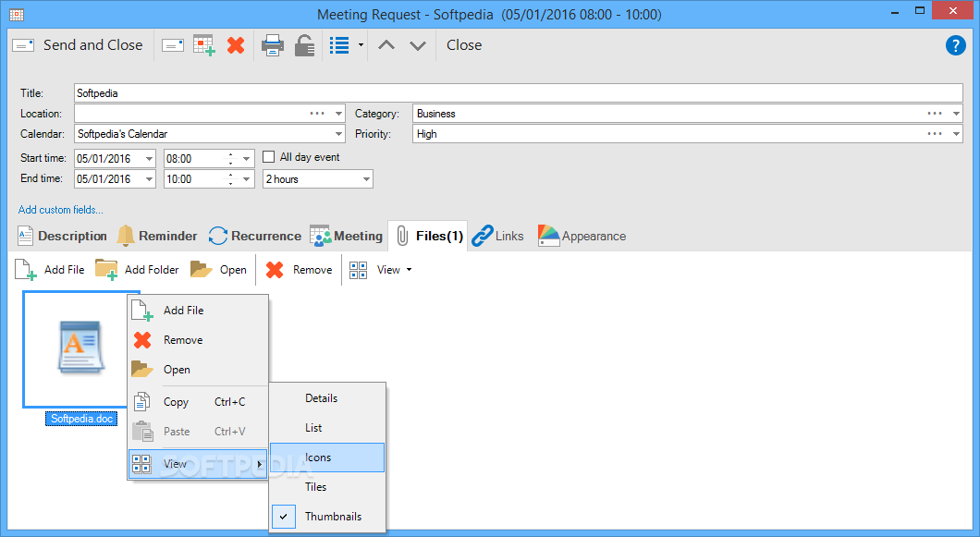Open the Priority ellipsis button
Image resolution: width=980 pixels, height=537 pixels.
pyautogui.click(x=935, y=133)
